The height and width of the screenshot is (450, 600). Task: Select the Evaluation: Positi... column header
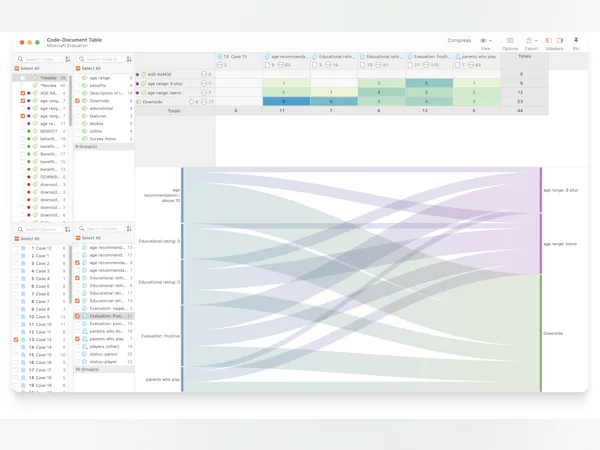pyautogui.click(x=429, y=60)
